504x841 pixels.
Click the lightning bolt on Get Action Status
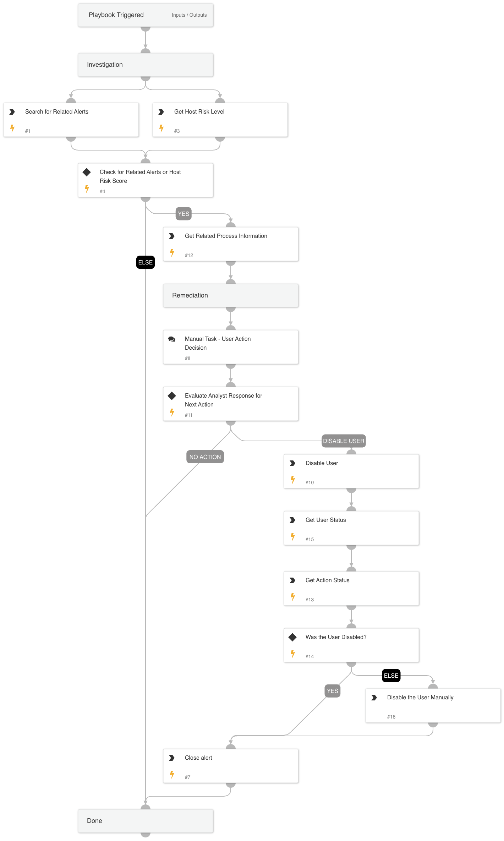[x=293, y=597]
